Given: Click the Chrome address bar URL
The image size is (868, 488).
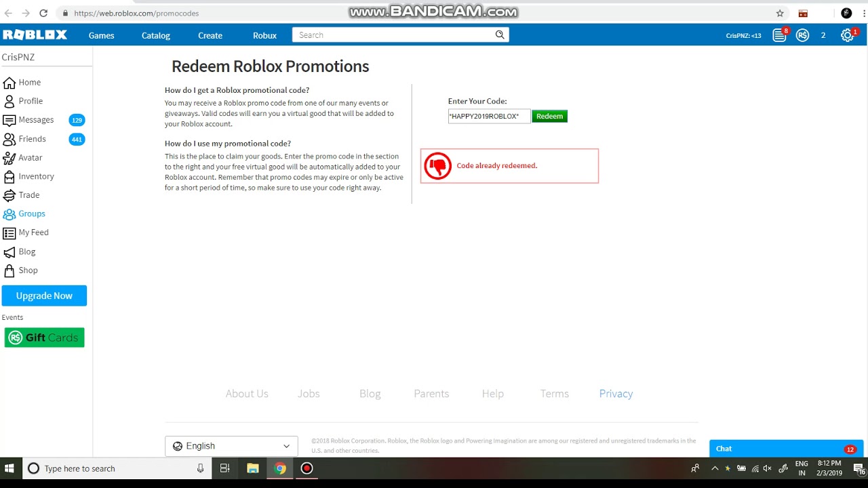Looking at the screenshot, I should 136,13.
